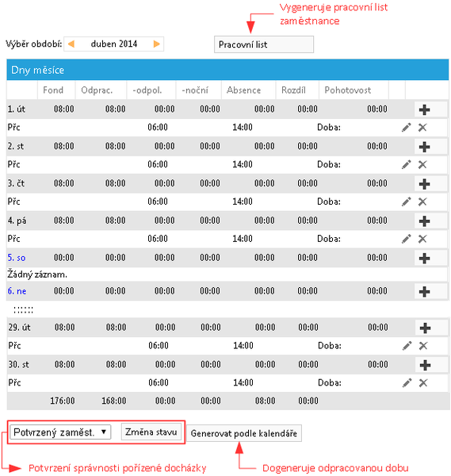This screenshot has width=451, height=476.
Task: Go to next month with right orange arrow
Action: point(156,44)
